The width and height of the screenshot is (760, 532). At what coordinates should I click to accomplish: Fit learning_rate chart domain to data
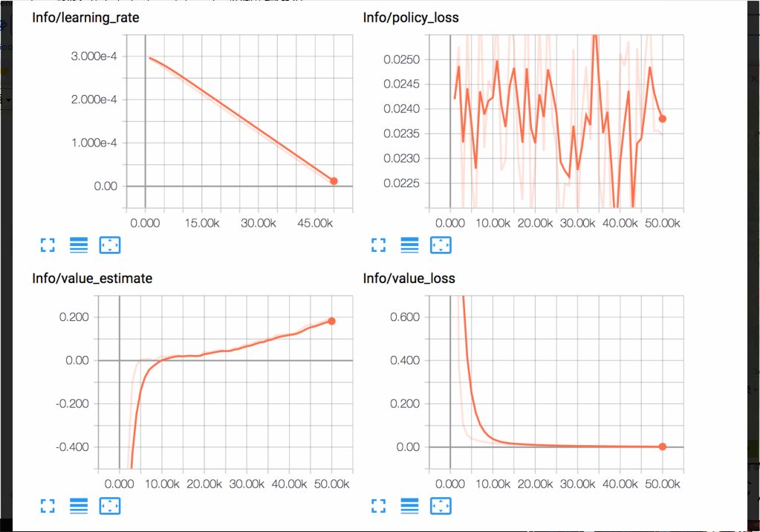tap(110, 245)
